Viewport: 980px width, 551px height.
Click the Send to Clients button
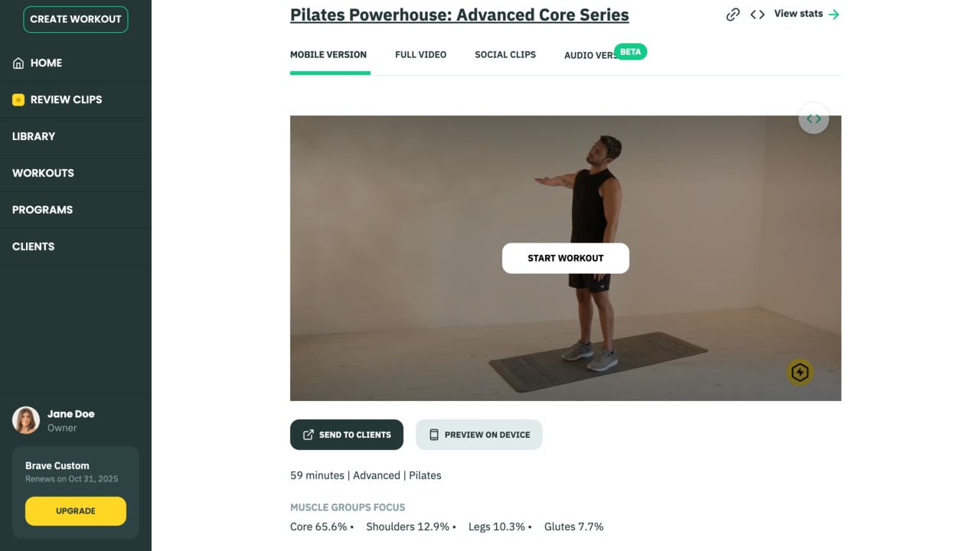click(x=347, y=435)
